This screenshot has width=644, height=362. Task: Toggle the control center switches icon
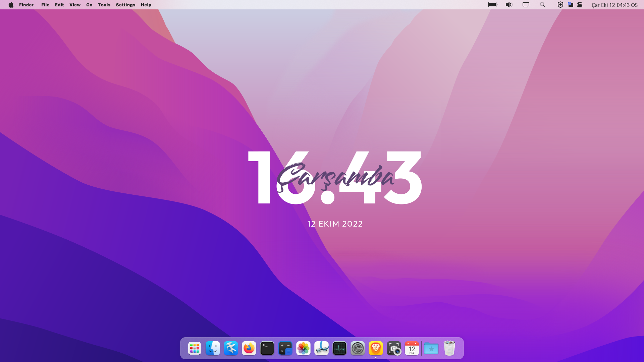click(x=580, y=5)
